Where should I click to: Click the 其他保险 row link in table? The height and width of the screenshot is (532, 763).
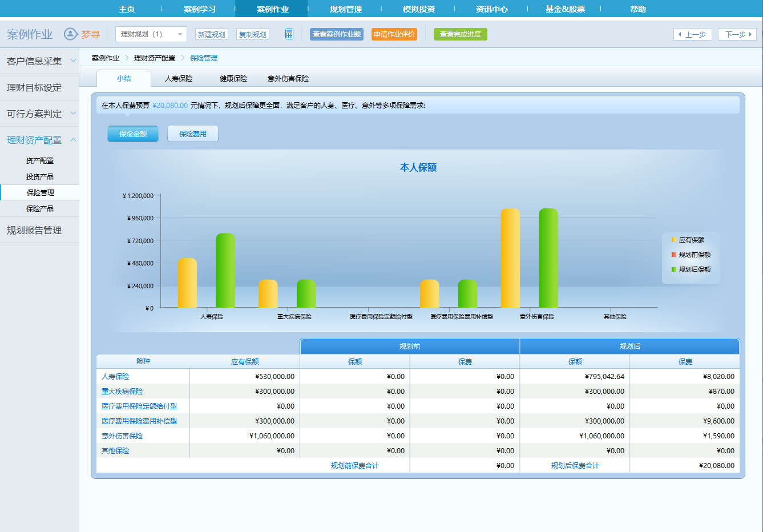click(x=115, y=451)
